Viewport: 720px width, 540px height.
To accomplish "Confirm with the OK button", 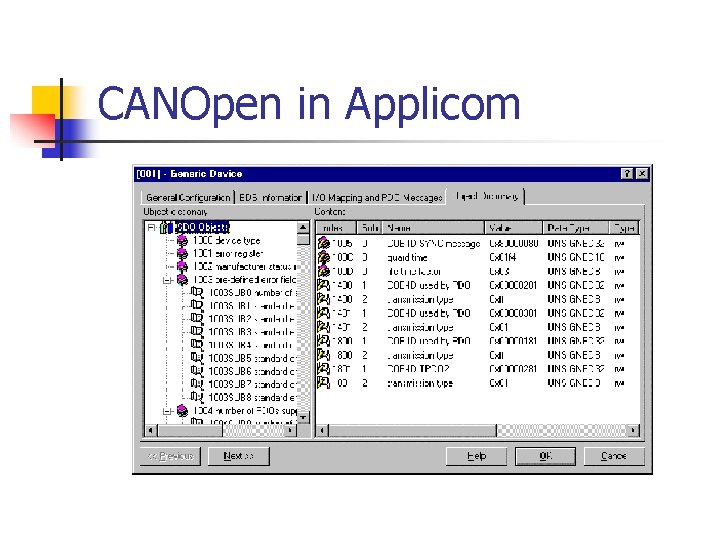I will click(546, 456).
